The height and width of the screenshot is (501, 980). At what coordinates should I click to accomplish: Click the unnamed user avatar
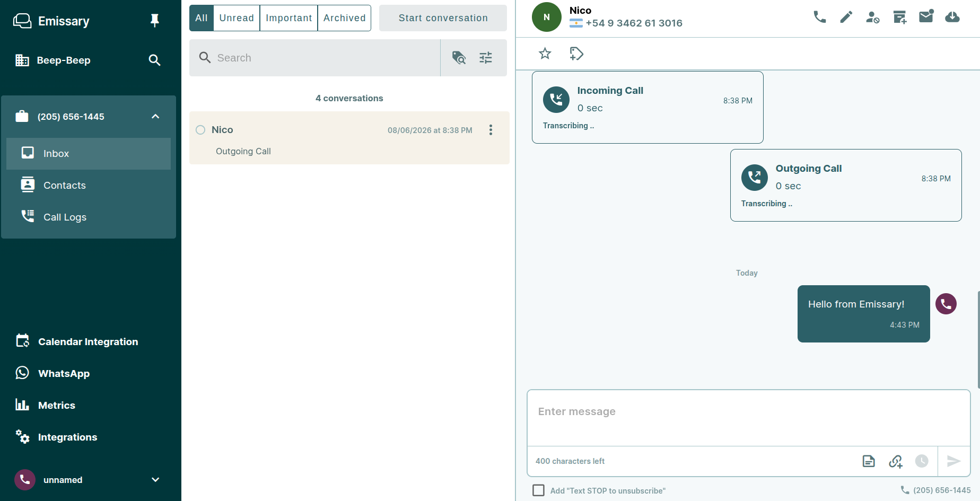pos(25,479)
